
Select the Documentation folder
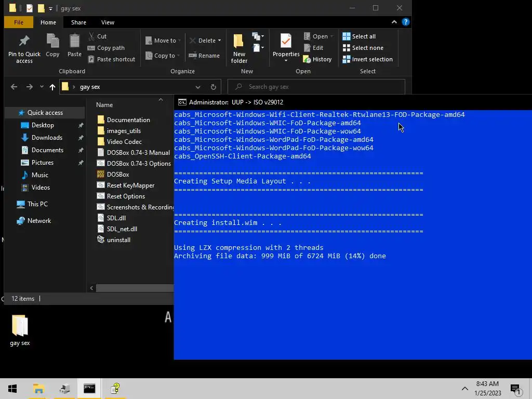pos(128,120)
